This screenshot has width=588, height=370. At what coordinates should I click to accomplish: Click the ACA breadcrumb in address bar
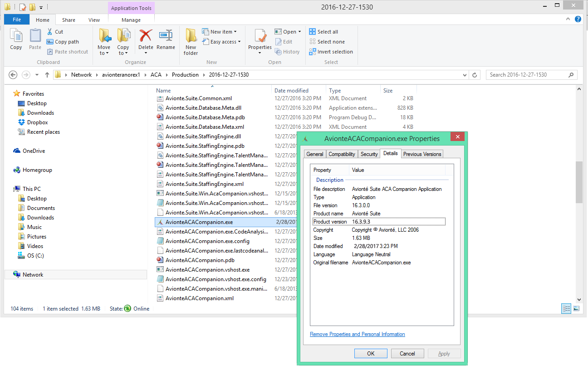pos(156,75)
